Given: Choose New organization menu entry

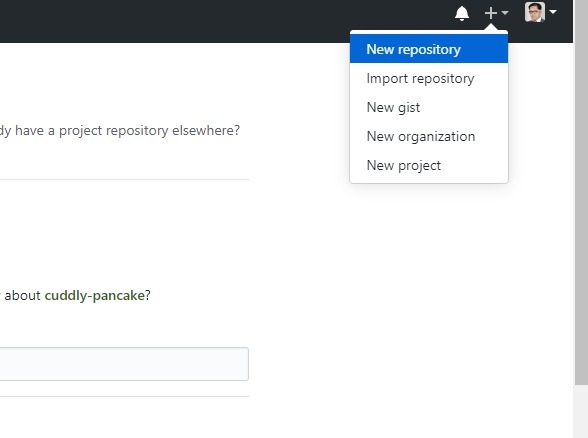Looking at the screenshot, I should pyautogui.click(x=429, y=136).
